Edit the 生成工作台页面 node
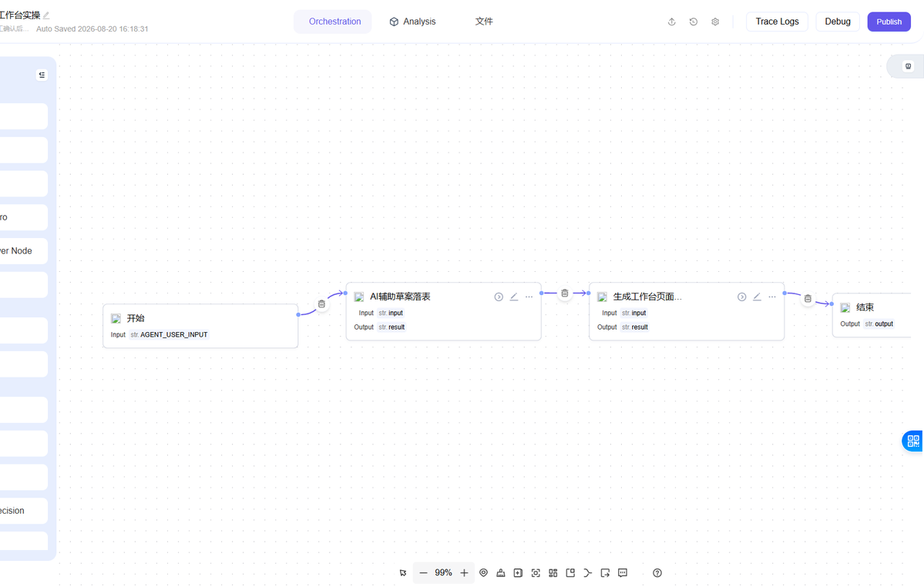924x587 pixels. tap(758, 297)
